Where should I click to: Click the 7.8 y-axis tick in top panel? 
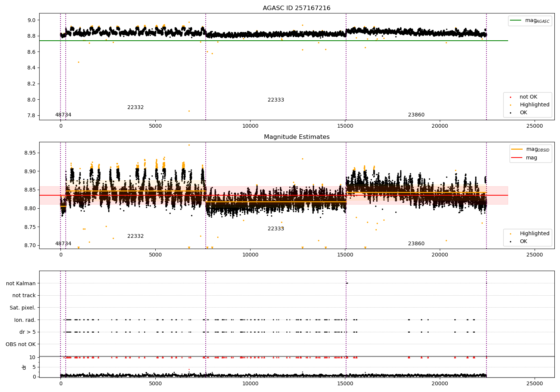click(x=32, y=116)
